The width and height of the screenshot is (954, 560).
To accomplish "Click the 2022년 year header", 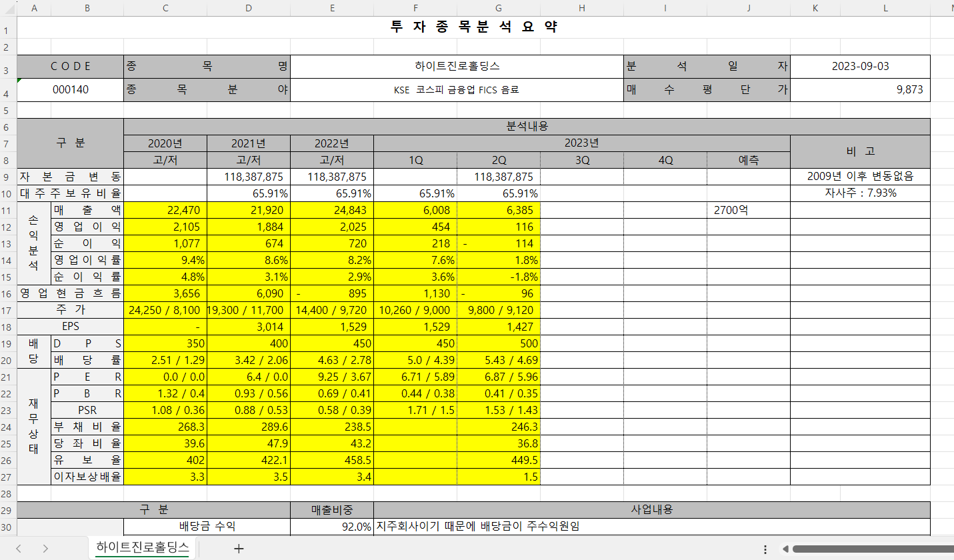I will click(332, 143).
